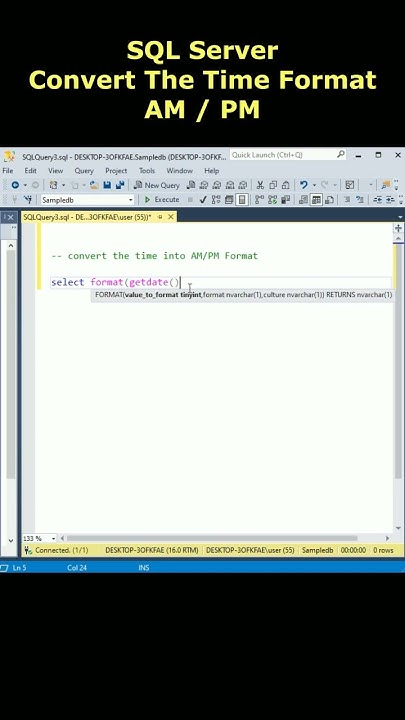Click the Query Options icon
This screenshot has height=720, width=405.
(x=228, y=199)
